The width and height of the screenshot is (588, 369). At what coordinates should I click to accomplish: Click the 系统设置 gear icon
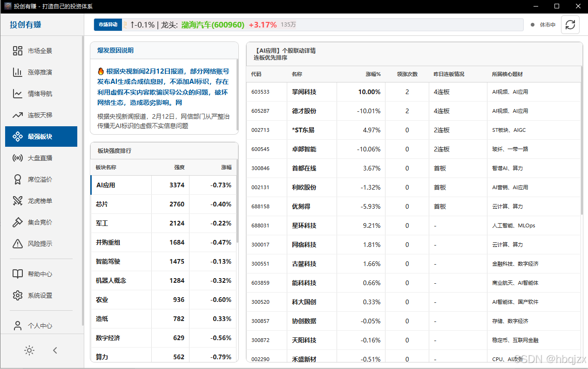click(x=18, y=295)
